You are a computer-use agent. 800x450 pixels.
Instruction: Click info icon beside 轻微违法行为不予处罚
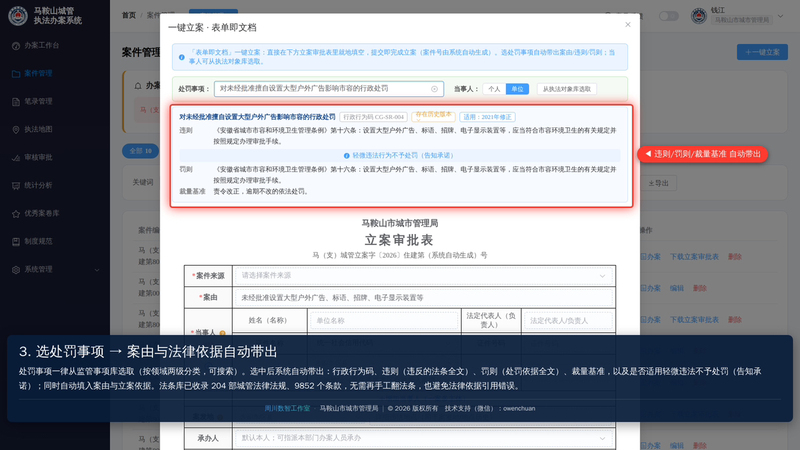[346, 156]
